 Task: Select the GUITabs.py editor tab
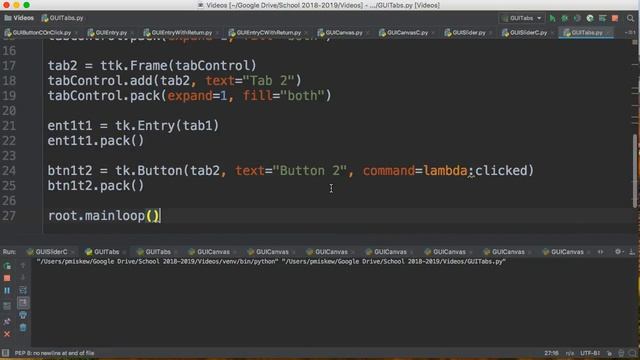point(586,32)
